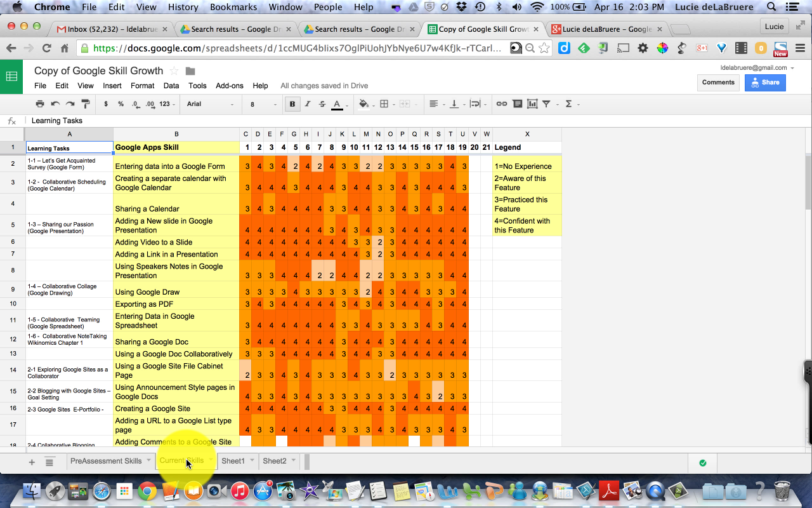Switch to Sheet1 tab

(x=233, y=461)
